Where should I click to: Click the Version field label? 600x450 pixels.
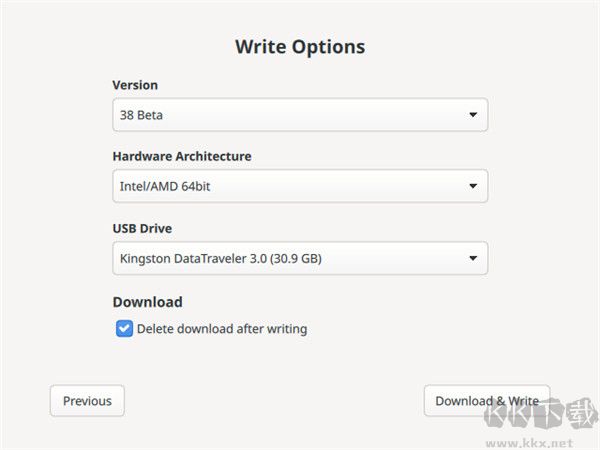click(x=135, y=85)
